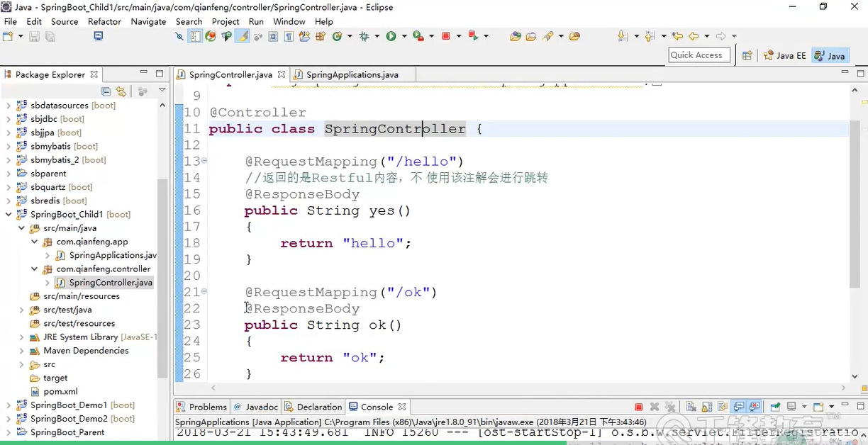Click Clear Console icon

691,407
